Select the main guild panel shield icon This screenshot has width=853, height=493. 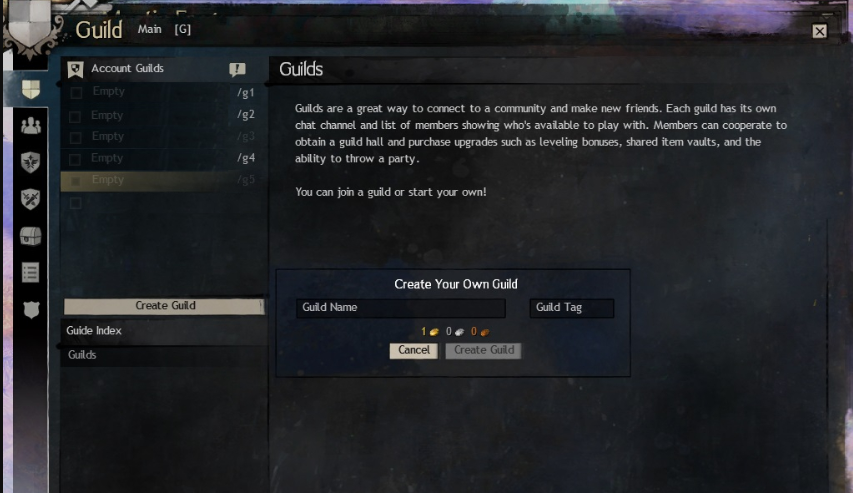tap(31, 89)
